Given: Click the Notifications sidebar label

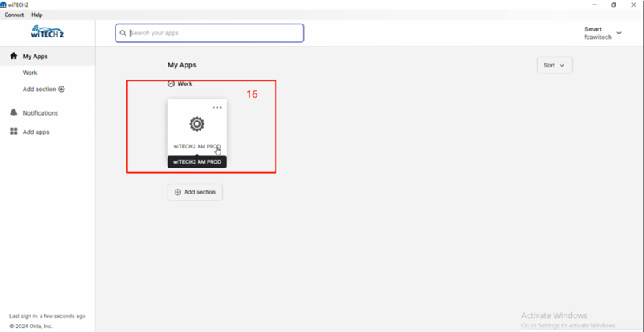Looking at the screenshot, I should click(41, 113).
